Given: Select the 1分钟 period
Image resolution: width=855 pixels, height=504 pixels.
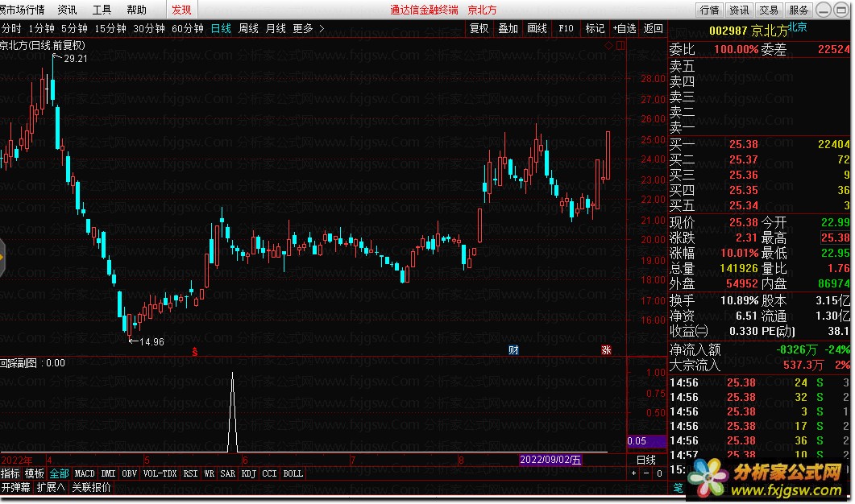Looking at the screenshot, I should pyautogui.click(x=41, y=28).
